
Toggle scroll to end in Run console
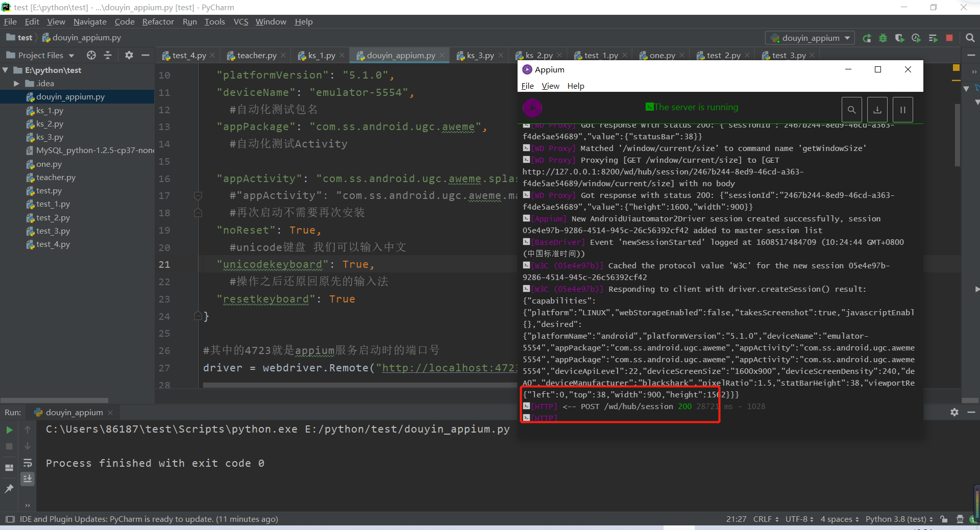28,478
